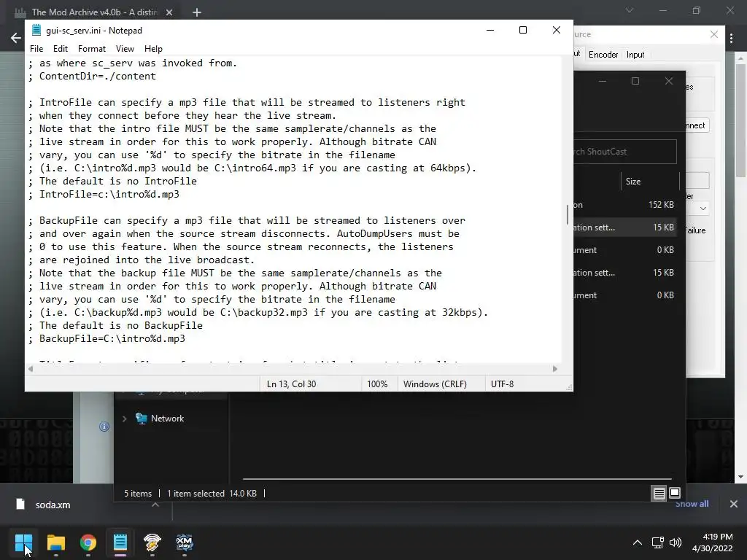Select the Notepad taskbar icon
Image resolution: width=747 pixels, height=560 pixels.
pos(120,542)
